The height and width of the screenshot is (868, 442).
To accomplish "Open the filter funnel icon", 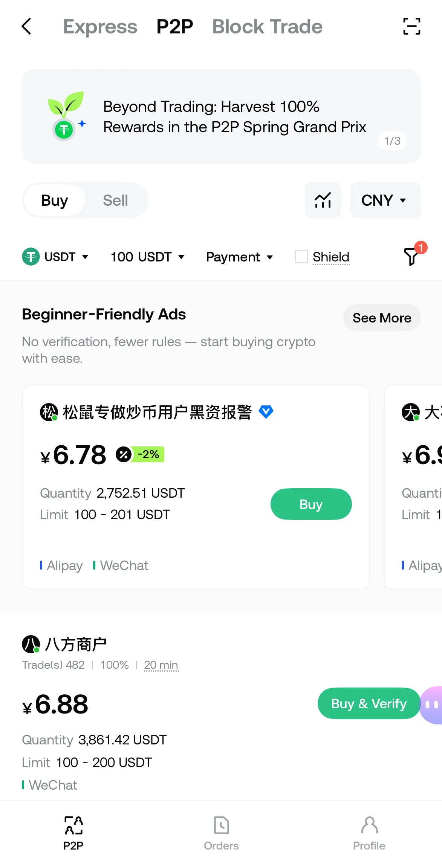I will point(411,256).
